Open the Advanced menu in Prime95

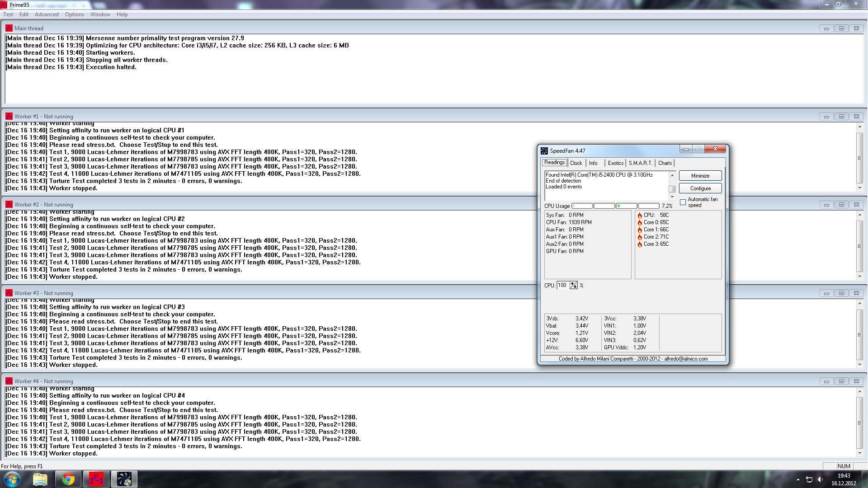[x=47, y=14]
